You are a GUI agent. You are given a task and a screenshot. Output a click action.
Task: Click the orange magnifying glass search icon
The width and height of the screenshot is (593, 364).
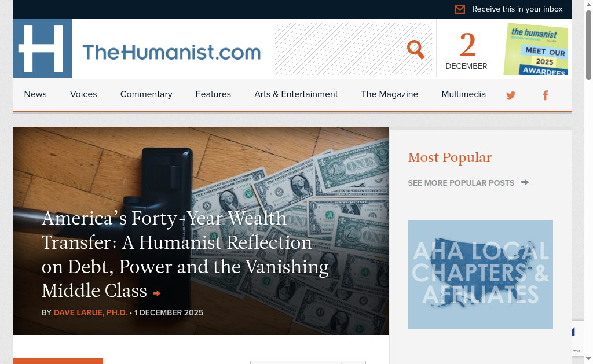click(416, 50)
